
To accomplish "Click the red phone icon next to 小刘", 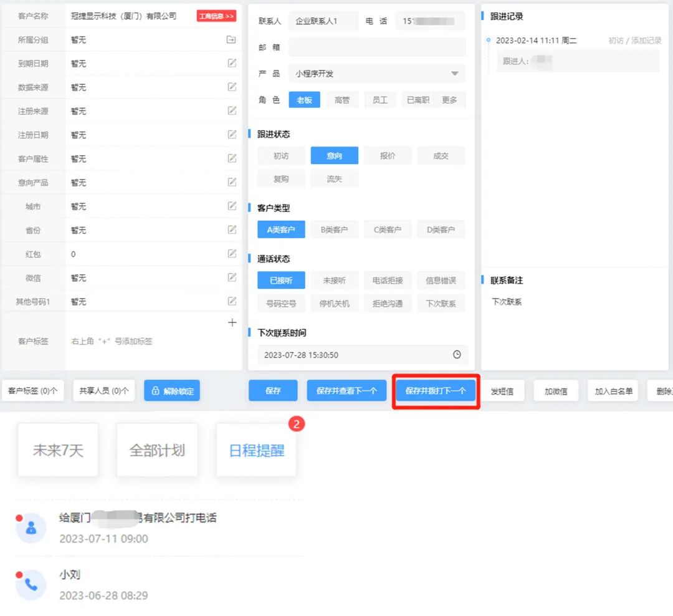I will (x=31, y=585).
